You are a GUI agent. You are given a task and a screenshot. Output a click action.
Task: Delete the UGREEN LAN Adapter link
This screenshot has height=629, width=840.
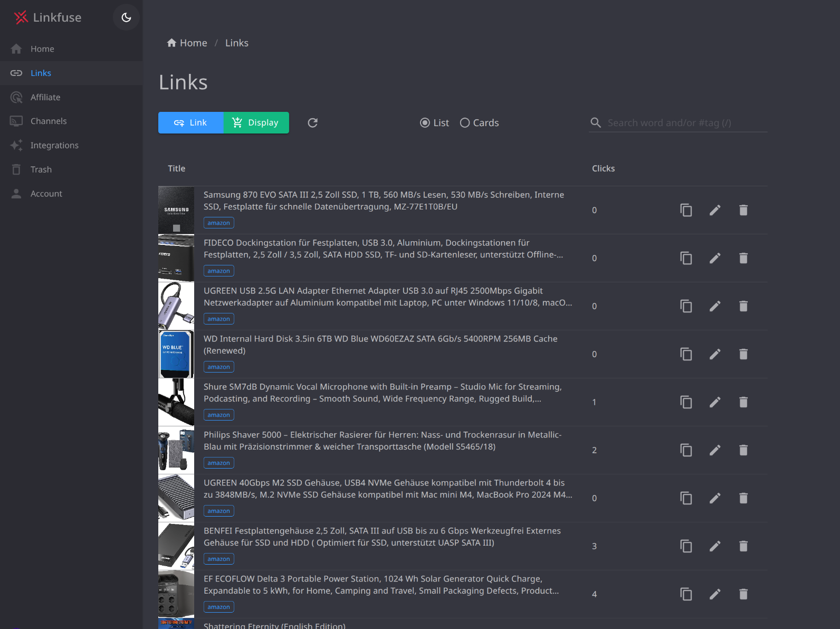tap(743, 306)
